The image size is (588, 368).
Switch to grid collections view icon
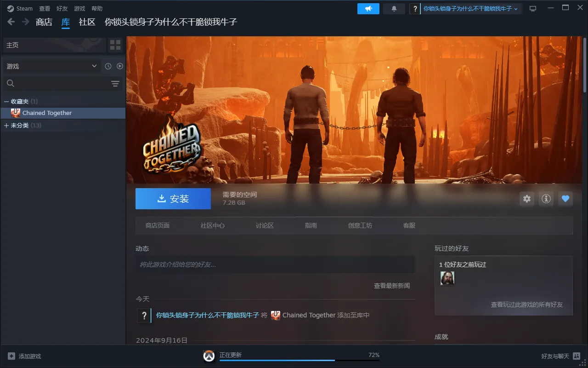click(x=115, y=45)
